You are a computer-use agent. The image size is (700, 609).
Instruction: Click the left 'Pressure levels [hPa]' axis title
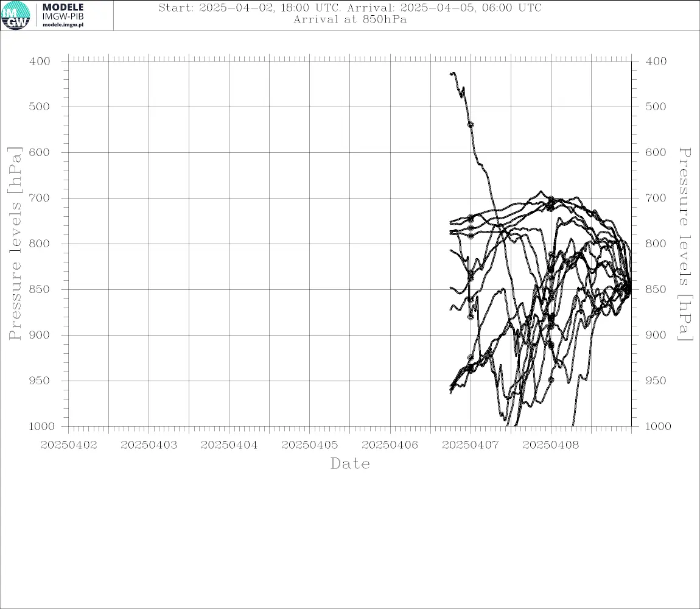click(x=15, y=244)
